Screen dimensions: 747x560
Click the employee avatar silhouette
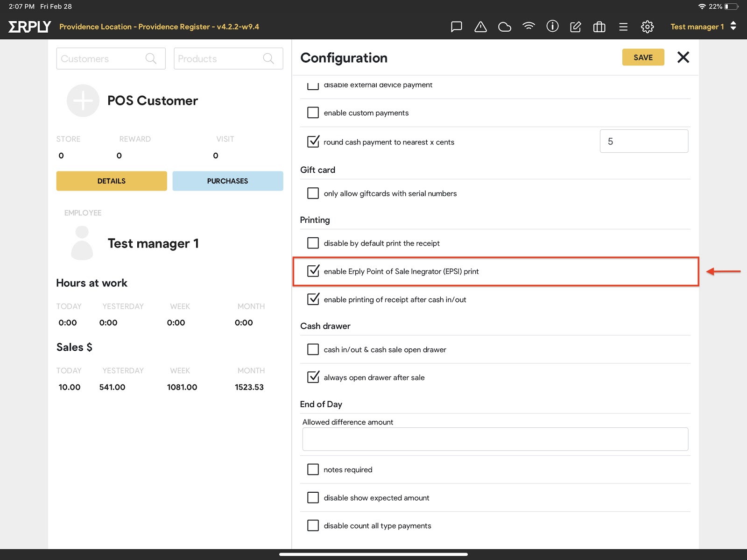[82, 243]
